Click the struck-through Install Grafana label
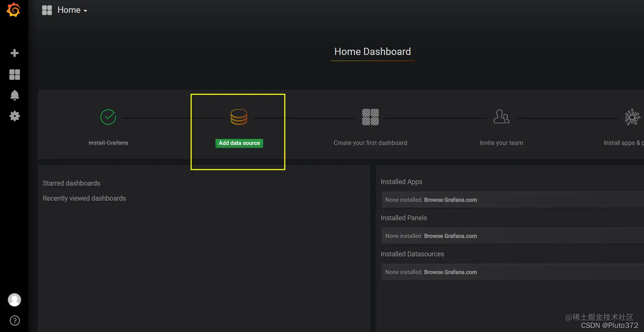 point(108,143)
